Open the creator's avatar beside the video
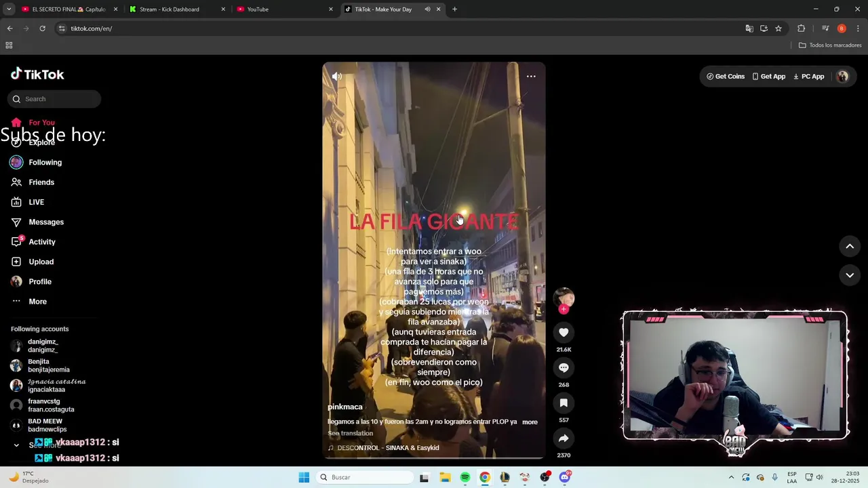Viewport: 868px width, 488px height. click(564, 298)
